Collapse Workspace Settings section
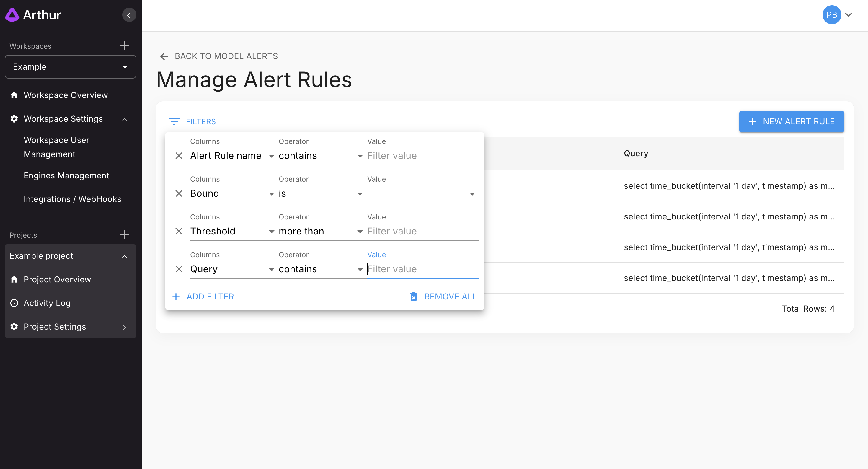The width and height of the screenshot is (868, 469). pos(124,119)
